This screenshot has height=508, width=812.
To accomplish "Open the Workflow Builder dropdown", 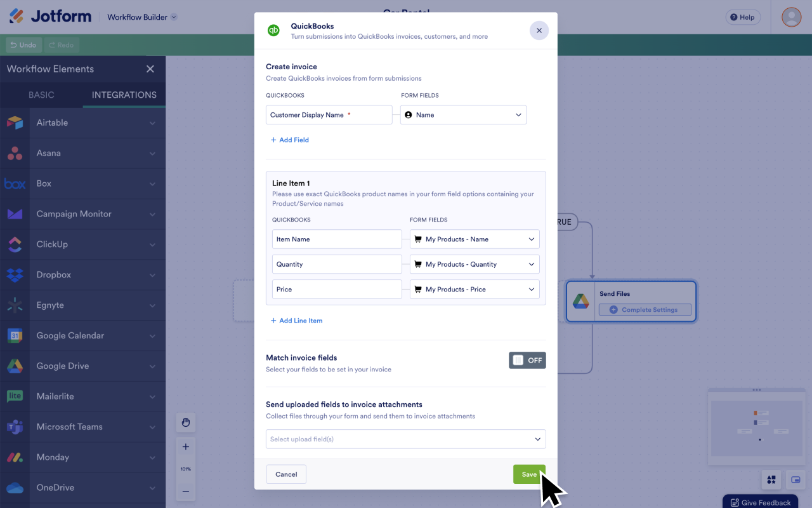I will pyautogui.click(x=143, y=17).
